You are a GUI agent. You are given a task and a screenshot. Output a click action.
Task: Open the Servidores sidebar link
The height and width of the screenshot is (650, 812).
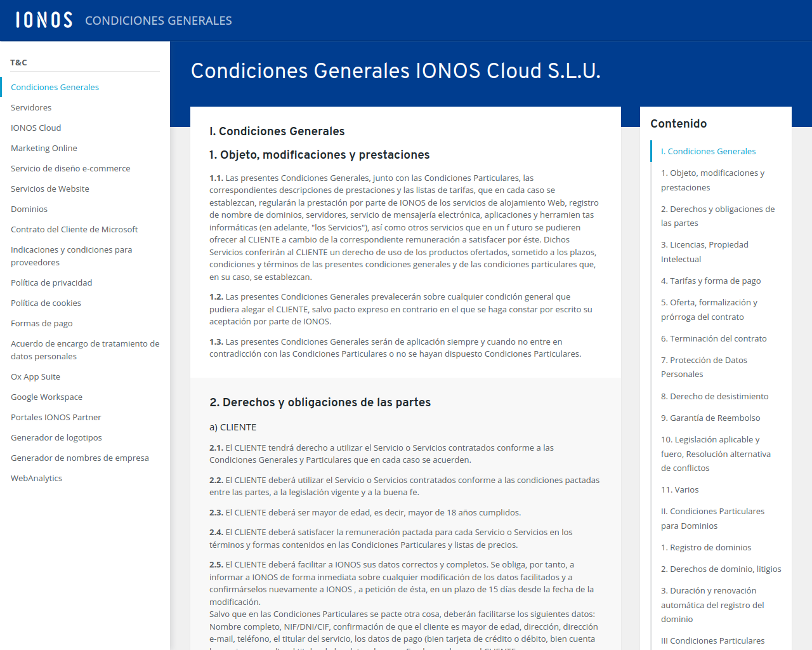(x=31, y=107)
